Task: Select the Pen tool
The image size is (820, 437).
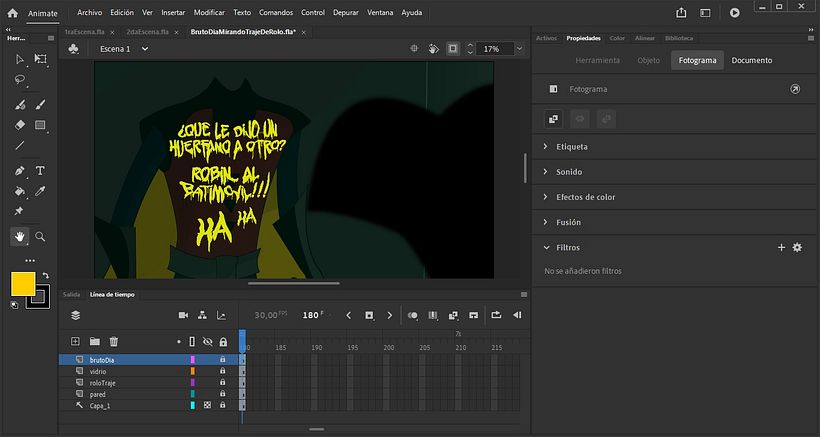Action: pos(20,171)
